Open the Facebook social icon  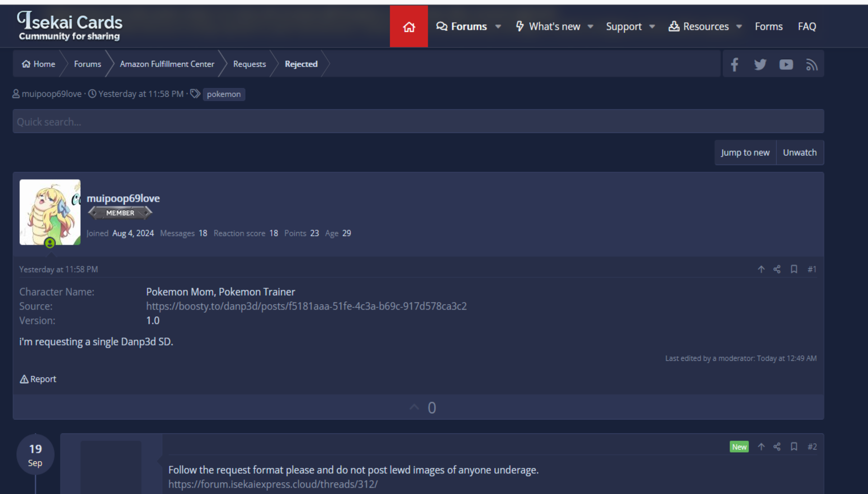click(734, 64)
